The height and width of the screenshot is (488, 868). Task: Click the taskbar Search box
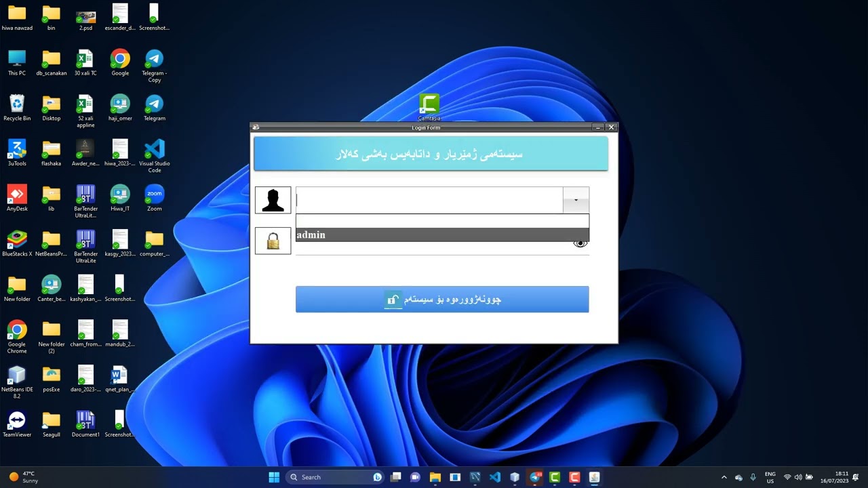[x=335, y=477]
